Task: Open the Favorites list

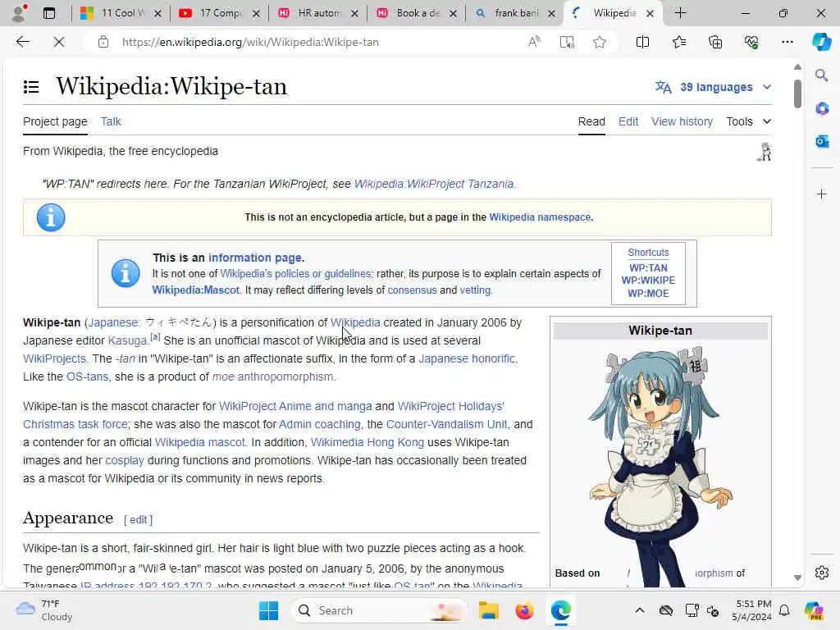Action: point(678,42)
